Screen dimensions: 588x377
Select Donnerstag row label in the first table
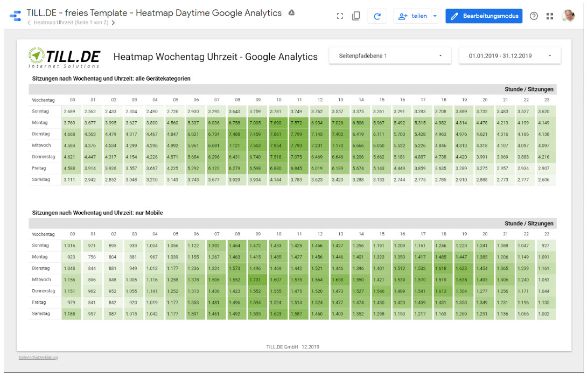(x=44, y=157)
